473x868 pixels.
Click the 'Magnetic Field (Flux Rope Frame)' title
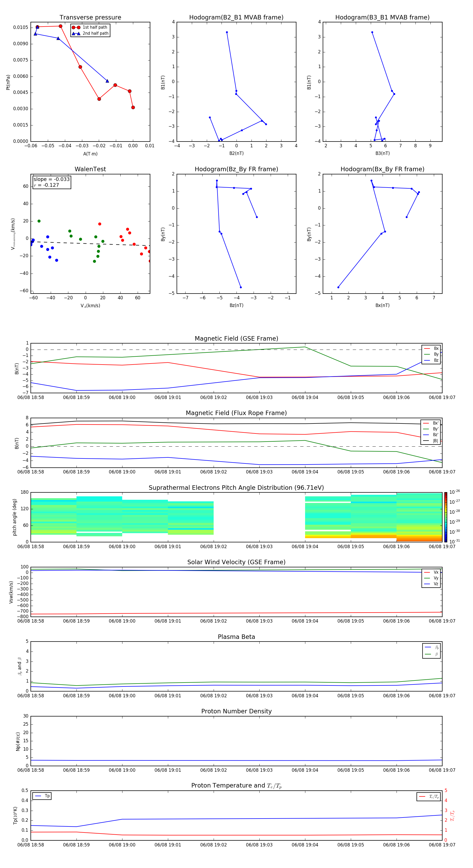[x=236, y=413]
